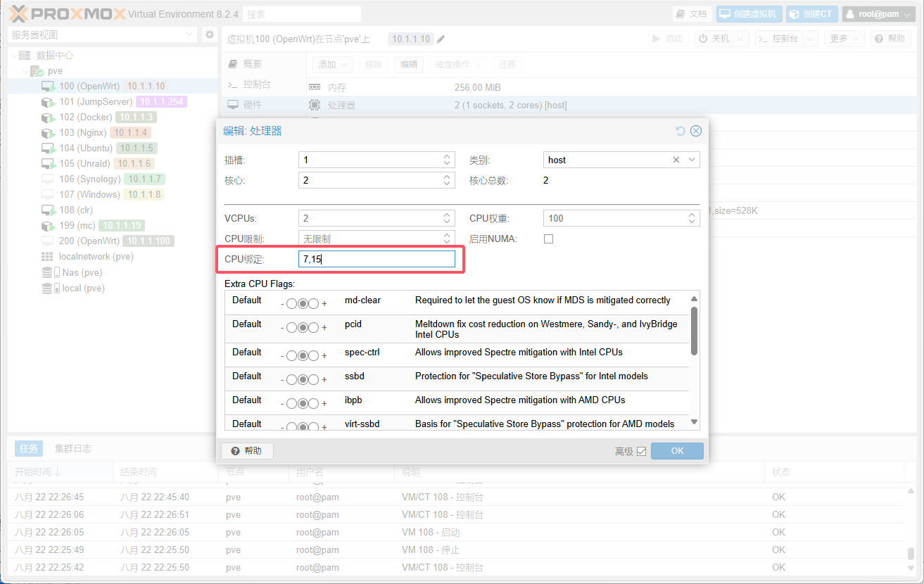Click the CPU权重 spinner arrows
Viewport: 924px width, 584px height.
click(x=692, y=218)
